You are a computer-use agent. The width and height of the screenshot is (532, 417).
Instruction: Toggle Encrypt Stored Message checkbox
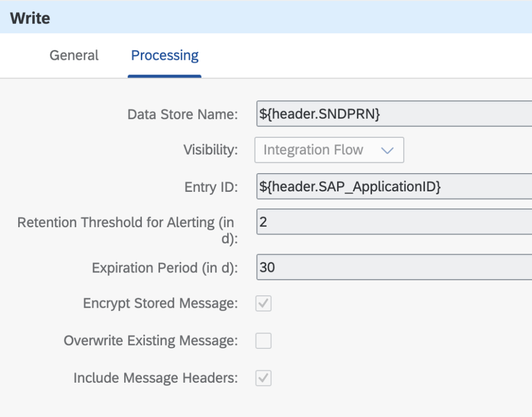pyautogui.click(x=263, y=303)
